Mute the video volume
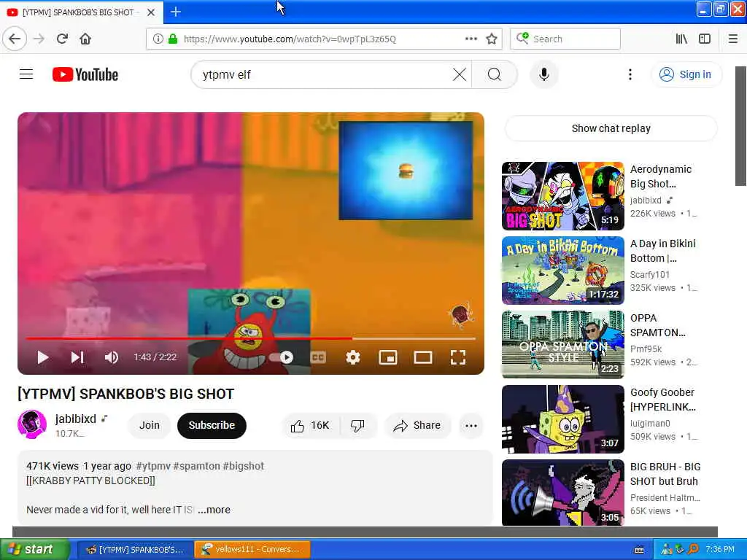The width and height of the screenshot is (747, 560). point(112,357)
